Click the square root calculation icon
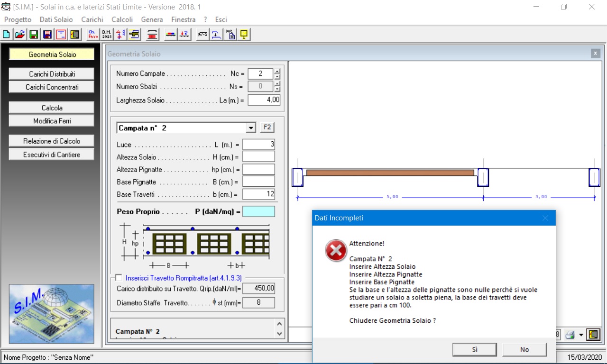The height and width of the screenshot is (364, 607). 203,34
